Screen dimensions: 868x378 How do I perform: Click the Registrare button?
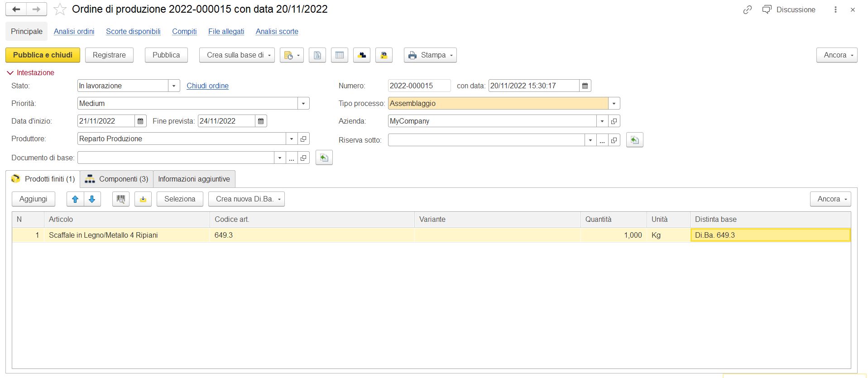point(109,55)
